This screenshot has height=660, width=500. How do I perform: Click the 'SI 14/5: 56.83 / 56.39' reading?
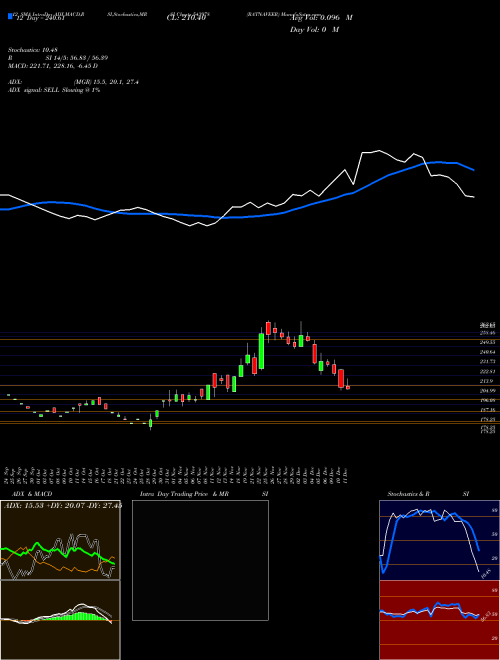pyautogui.click(x=77, y=58)
